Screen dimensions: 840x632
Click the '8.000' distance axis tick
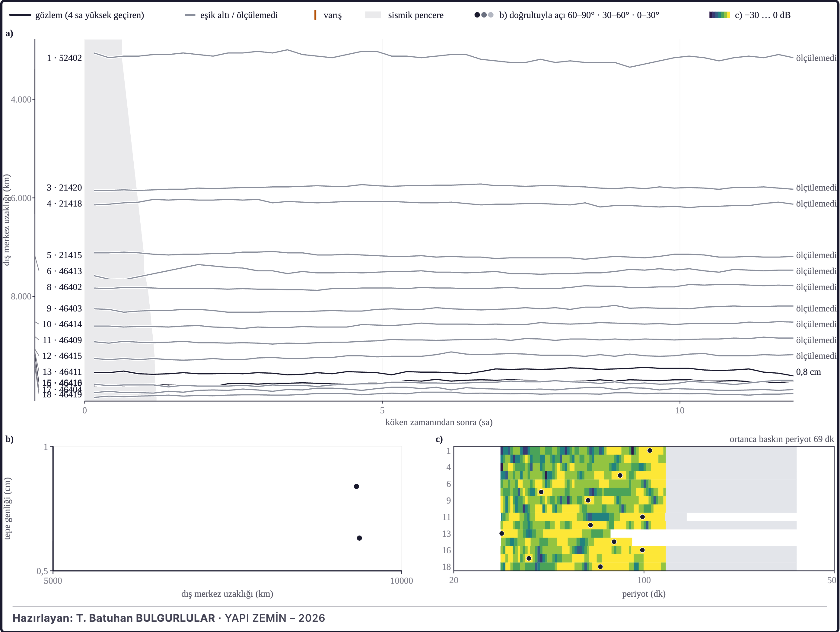tap(21, 296)
